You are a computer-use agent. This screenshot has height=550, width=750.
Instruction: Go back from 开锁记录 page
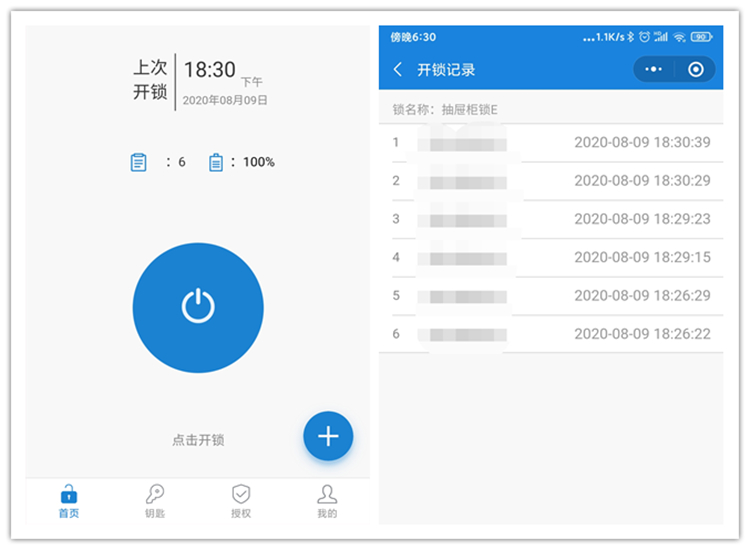(x=397, y=70)
